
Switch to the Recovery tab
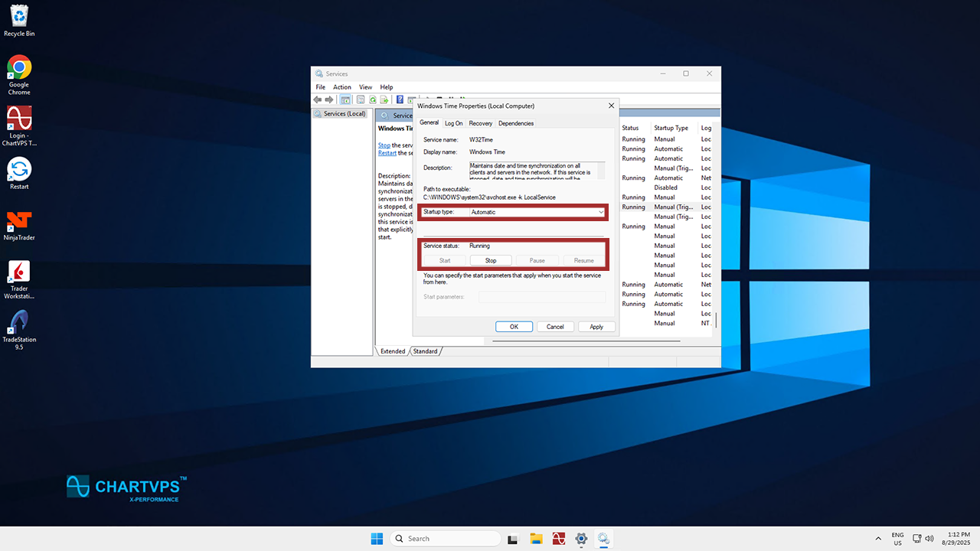[480, 123]
